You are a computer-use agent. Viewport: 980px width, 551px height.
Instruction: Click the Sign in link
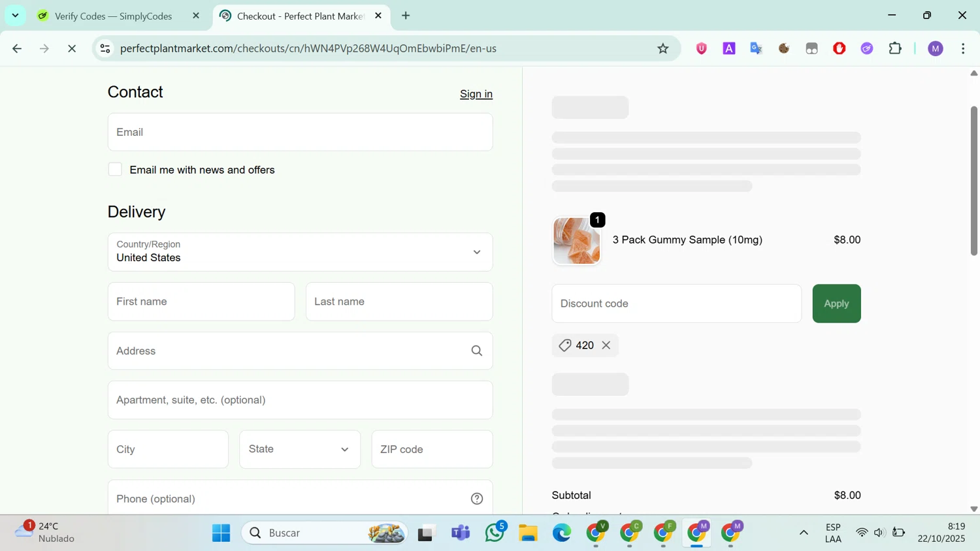pos(476,94)
